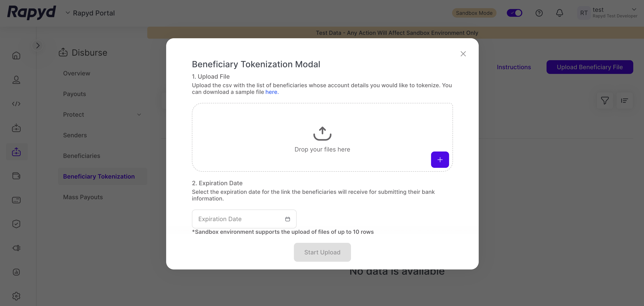This screenshot has height=306, width=644.
Task: Expand the sidebar with the arrow
Action: [x=38, y=46]
